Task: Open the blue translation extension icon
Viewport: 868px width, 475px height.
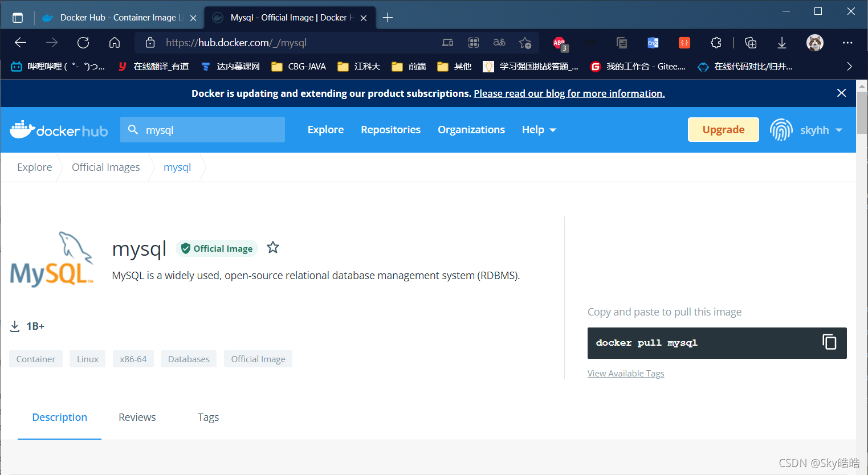Action: pos(653,43)
